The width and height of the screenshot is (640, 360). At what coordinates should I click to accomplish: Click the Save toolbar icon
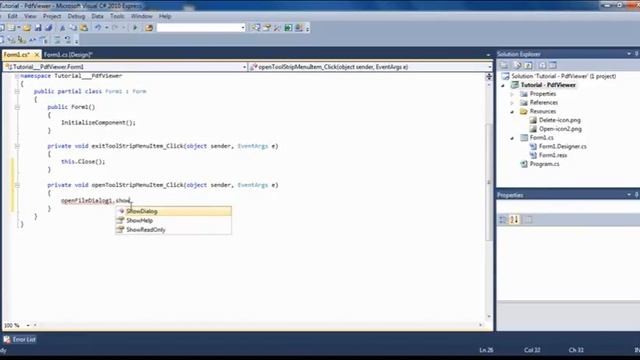38,28
